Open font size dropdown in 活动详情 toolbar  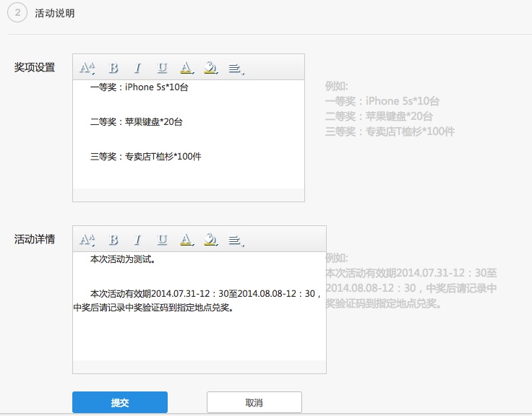[x=87, y=240]
